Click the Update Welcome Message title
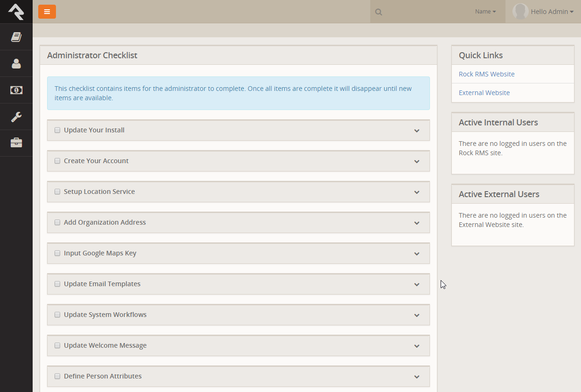 tap(105, 345)
